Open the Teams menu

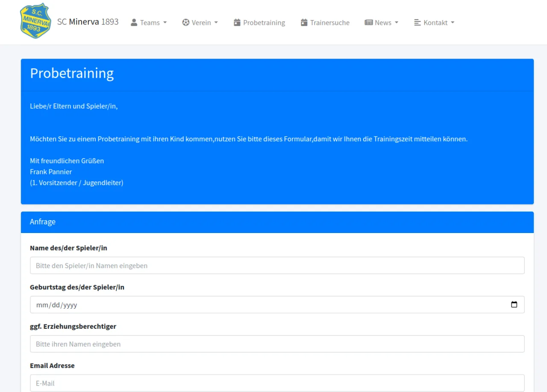point(149,23)
